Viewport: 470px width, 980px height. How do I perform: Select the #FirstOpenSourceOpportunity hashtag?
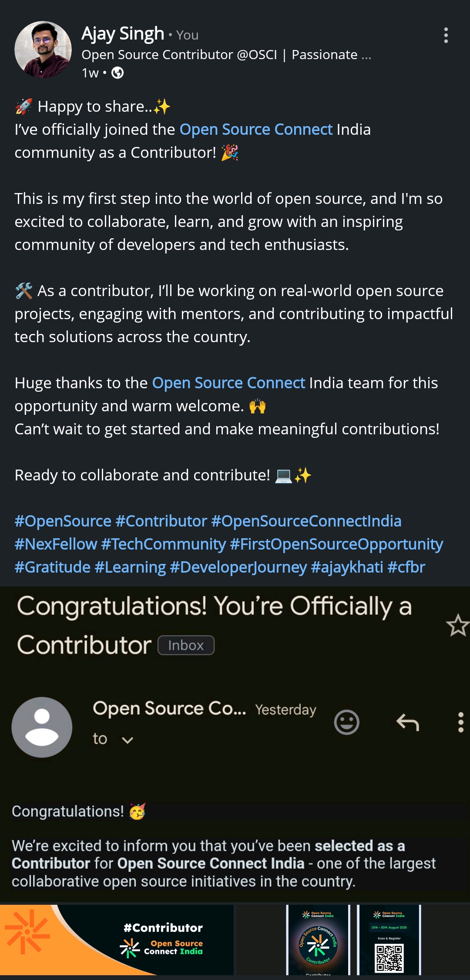[x=336, y=544]
